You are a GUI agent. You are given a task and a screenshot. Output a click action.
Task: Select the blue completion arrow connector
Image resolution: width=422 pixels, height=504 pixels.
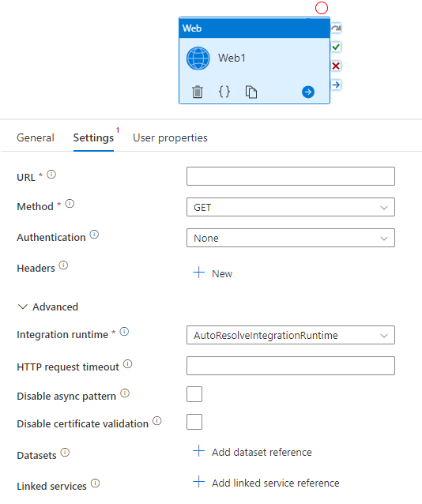coord(336,85)
